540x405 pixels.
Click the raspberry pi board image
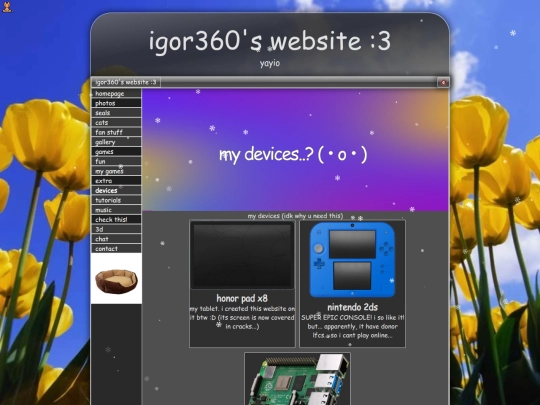tap(298, 379)
